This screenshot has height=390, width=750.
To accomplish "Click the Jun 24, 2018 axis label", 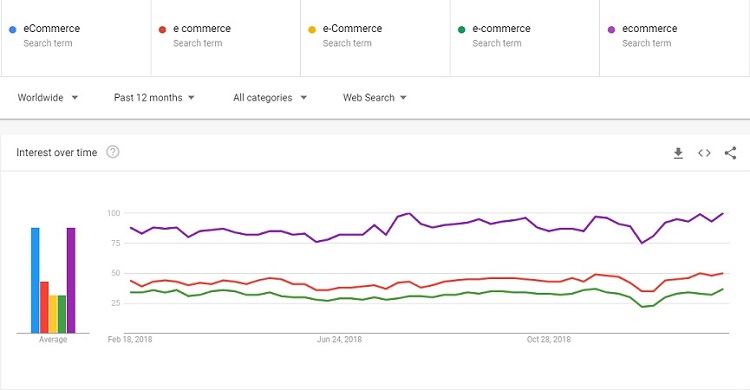I will [x=339, y=339].
